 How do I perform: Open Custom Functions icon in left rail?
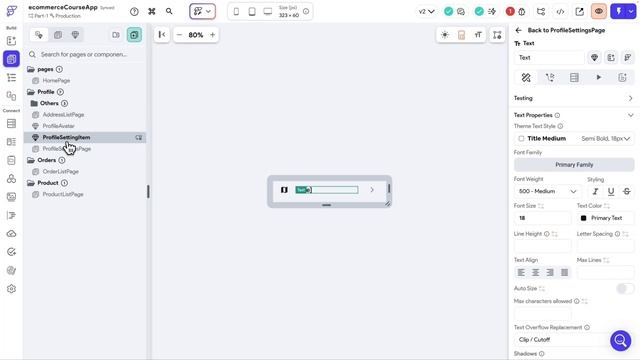point(11,215)
